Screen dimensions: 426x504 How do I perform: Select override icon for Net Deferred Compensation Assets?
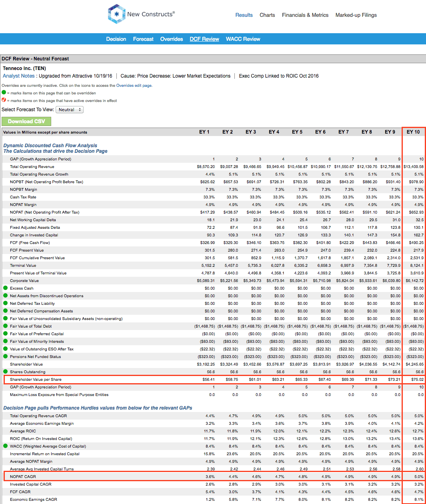6,311
